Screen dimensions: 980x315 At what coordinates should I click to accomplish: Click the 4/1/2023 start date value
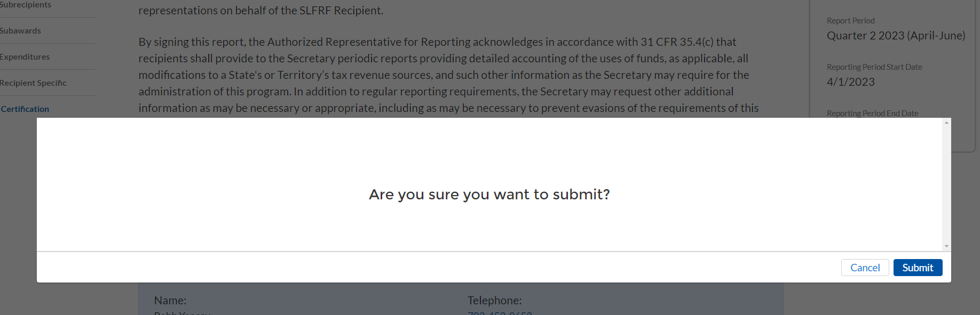[850, 82]
